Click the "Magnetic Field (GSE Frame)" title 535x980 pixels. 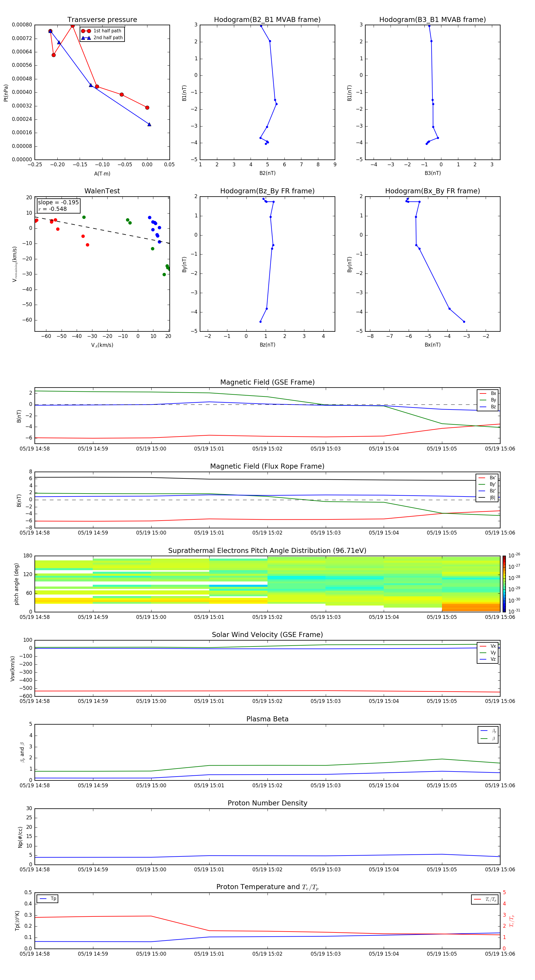pyautogui.click(x=267, y=382)
